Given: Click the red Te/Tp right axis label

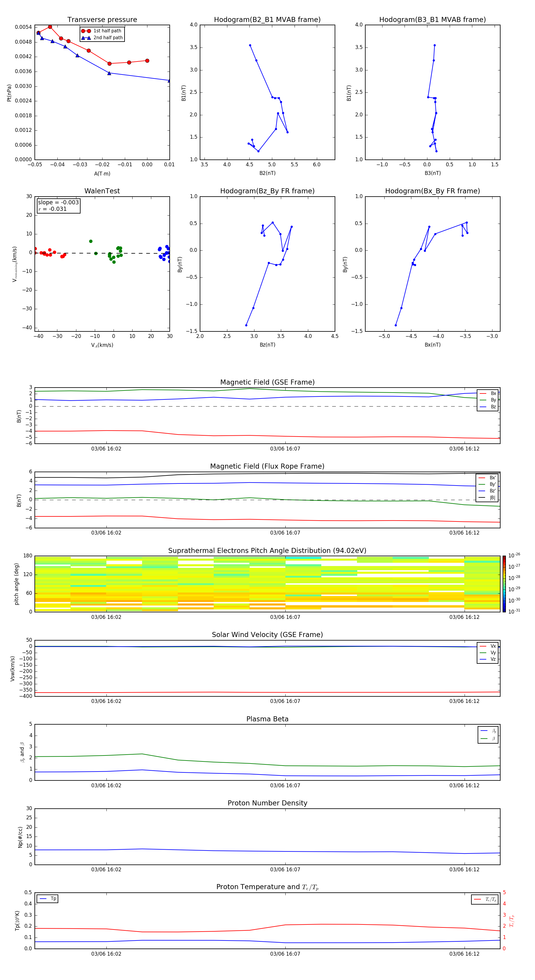Looking at the screenshot, I should [512, 921].
